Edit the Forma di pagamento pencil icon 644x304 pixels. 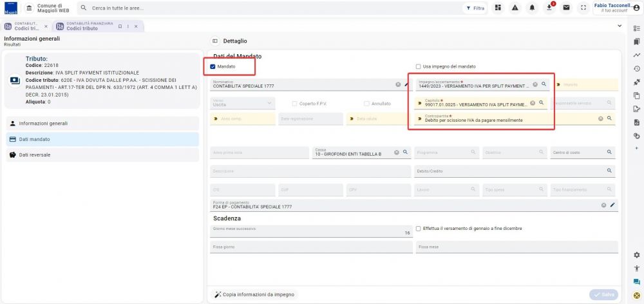click(613, 205)
